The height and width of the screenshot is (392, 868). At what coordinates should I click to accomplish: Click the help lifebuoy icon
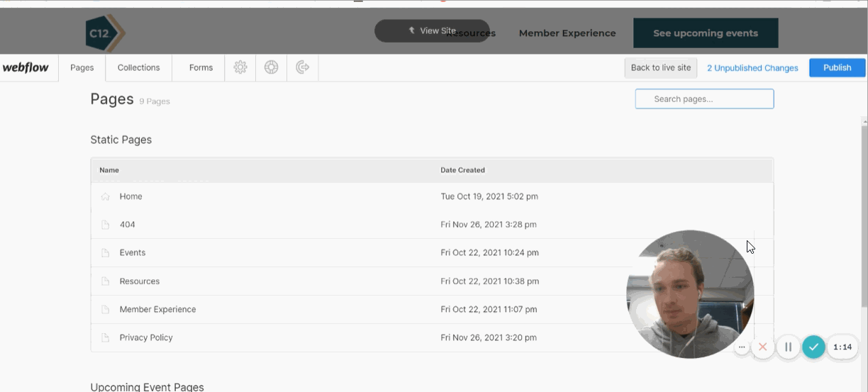271,67
